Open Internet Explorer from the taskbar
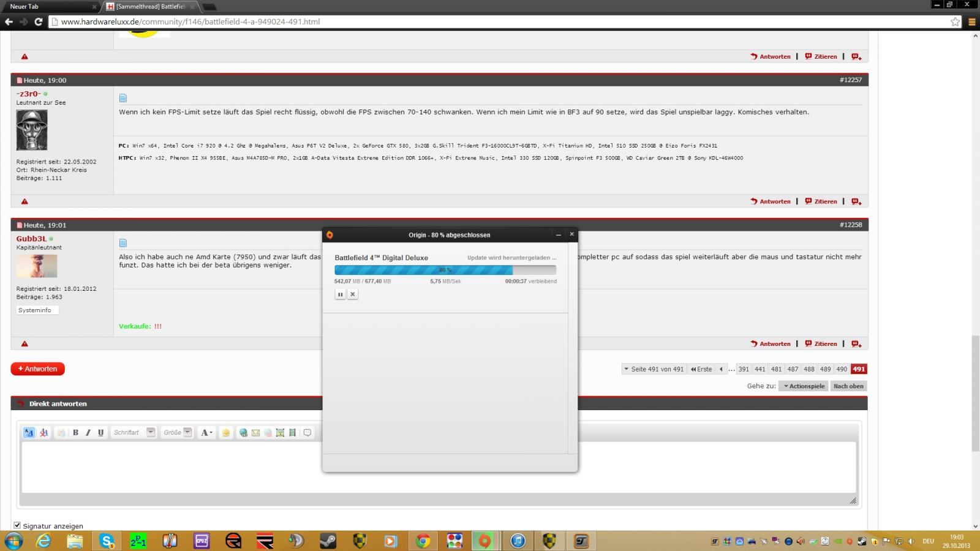Viewport: 980px width, 551px height. [x=43, y=541]
